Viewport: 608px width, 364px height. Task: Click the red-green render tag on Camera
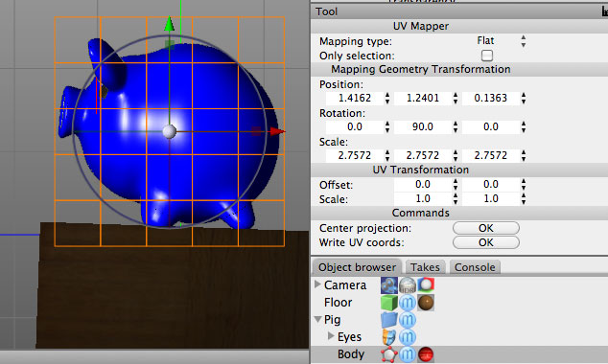point(426,284)
